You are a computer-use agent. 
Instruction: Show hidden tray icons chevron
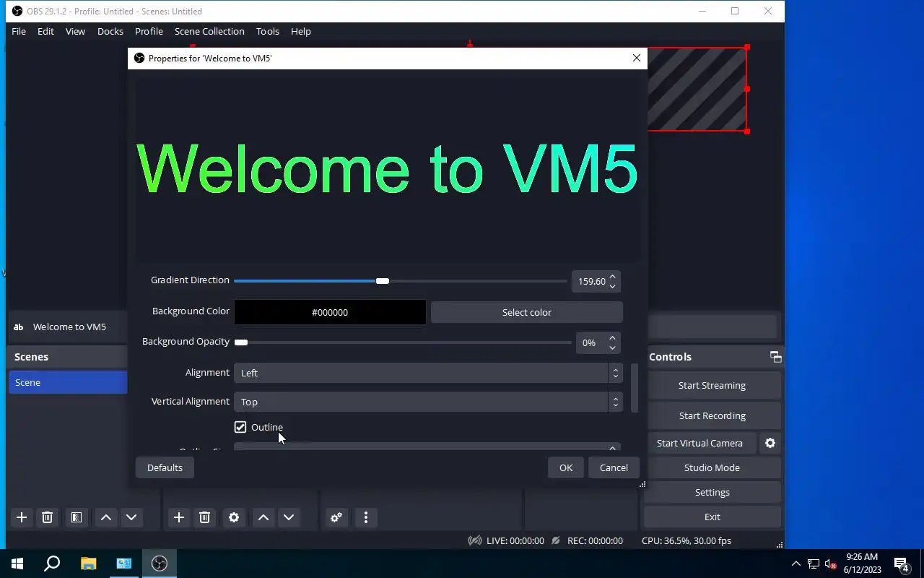click(x=796, y=564)
